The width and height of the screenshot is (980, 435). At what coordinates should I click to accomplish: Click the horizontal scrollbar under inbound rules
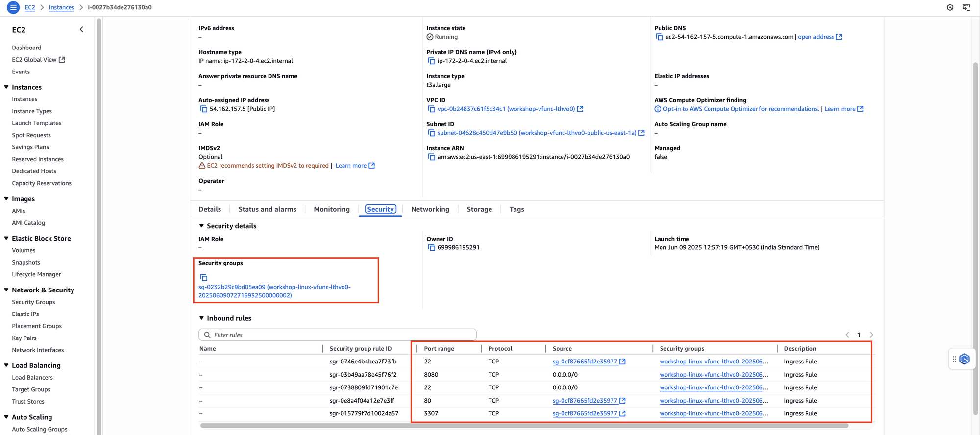coord(524,426)
